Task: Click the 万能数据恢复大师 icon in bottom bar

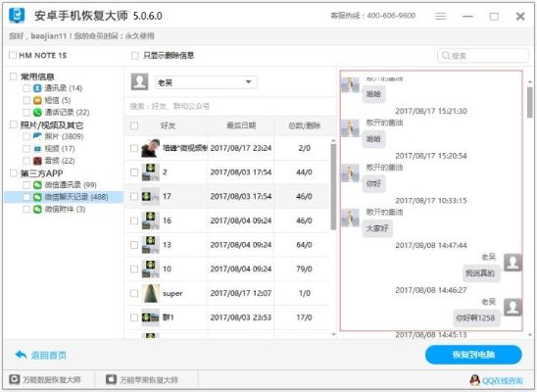Action: pos(15,379)
